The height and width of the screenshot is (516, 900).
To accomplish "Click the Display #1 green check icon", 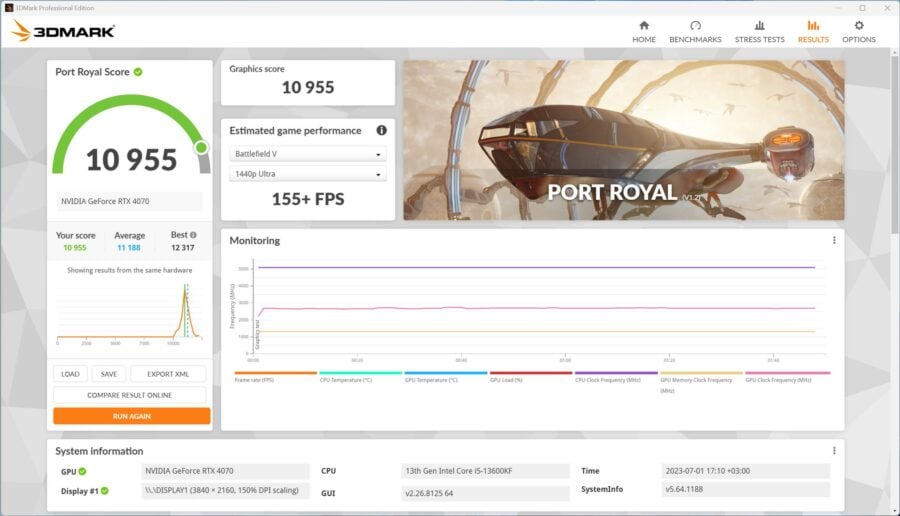I will [x=104, y=491].
